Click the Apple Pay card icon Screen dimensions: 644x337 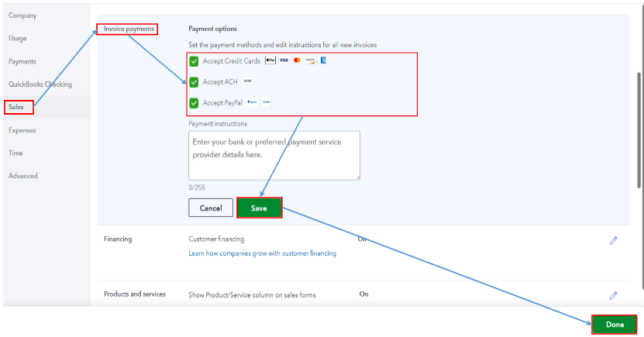click(x=270, y=60)
